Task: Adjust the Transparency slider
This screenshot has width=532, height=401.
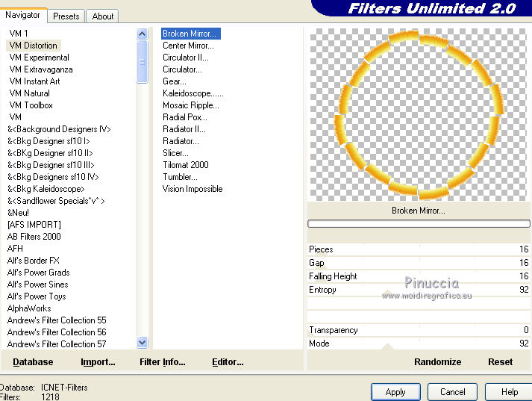Action: (x=419, y=330)
